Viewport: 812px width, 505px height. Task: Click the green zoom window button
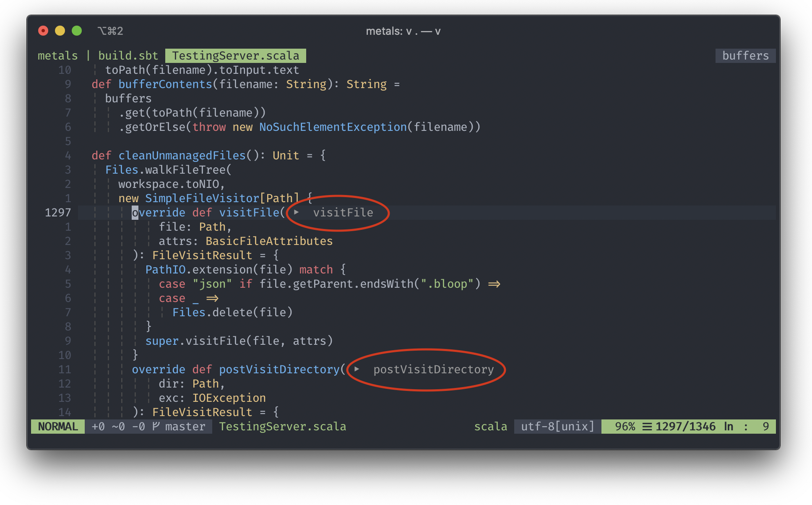click(x=77, y=31)
